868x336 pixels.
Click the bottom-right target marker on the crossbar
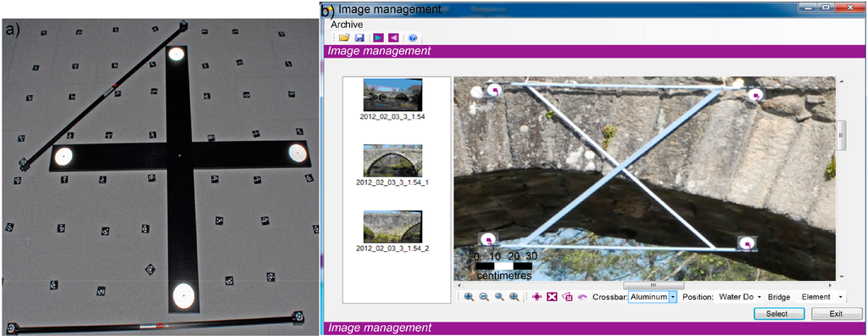748,244
